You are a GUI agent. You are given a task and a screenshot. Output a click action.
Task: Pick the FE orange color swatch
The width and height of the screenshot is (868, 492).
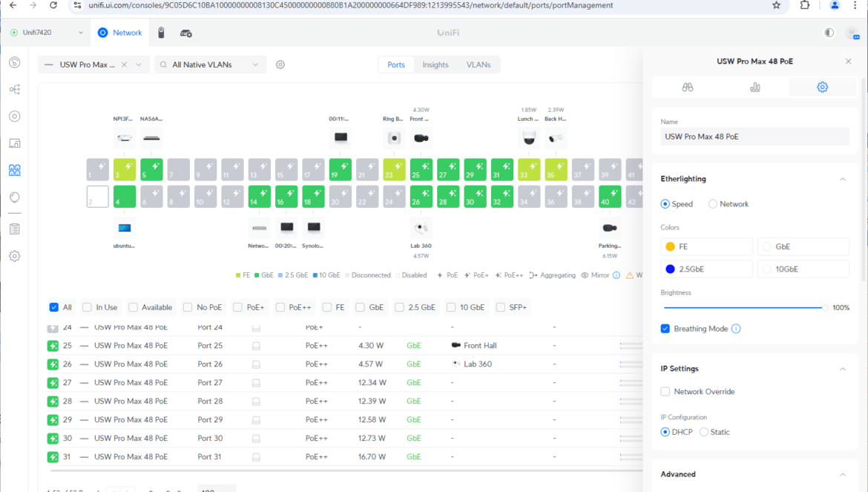pyautogui.click(x=671, y=247)
